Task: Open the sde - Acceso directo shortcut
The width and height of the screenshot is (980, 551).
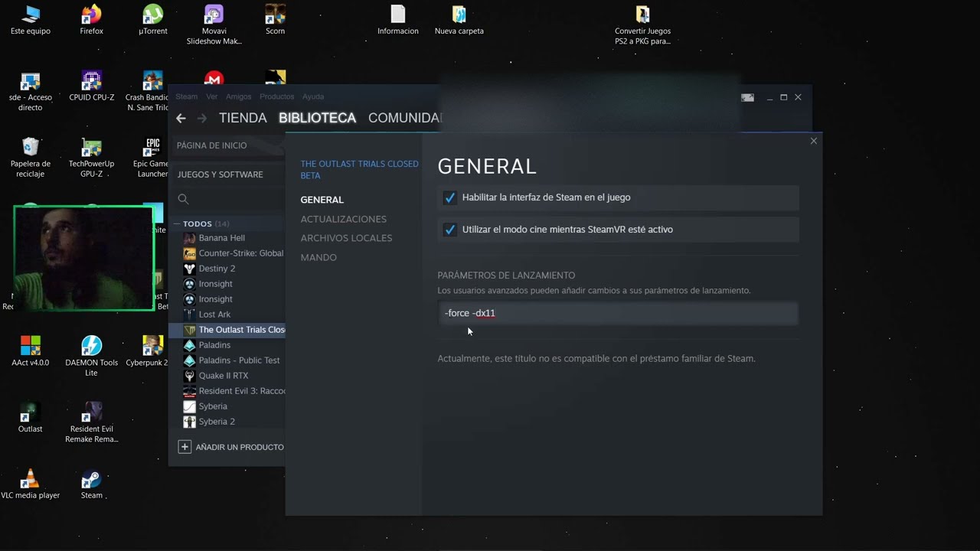Action: (31, 91)
